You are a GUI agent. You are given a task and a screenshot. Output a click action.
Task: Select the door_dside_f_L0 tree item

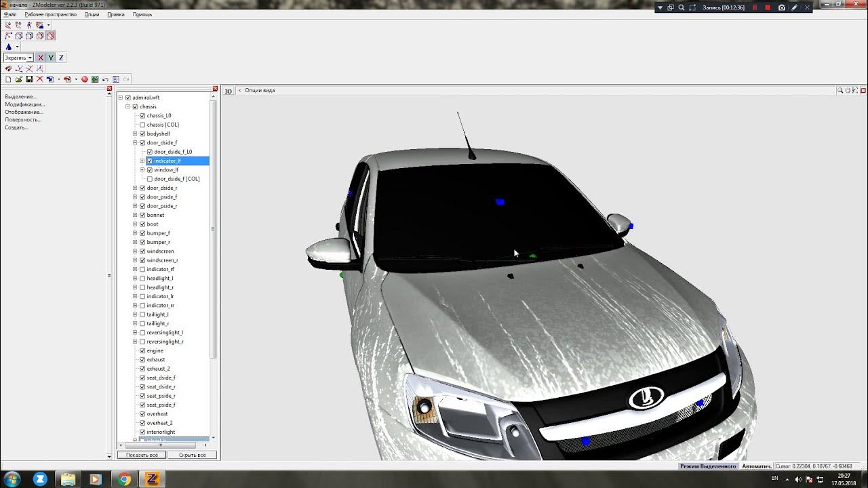173,152
